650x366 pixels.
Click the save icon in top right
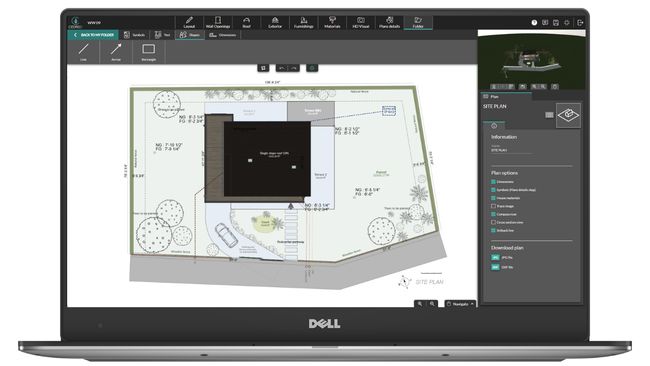click(x=556, y=22)
